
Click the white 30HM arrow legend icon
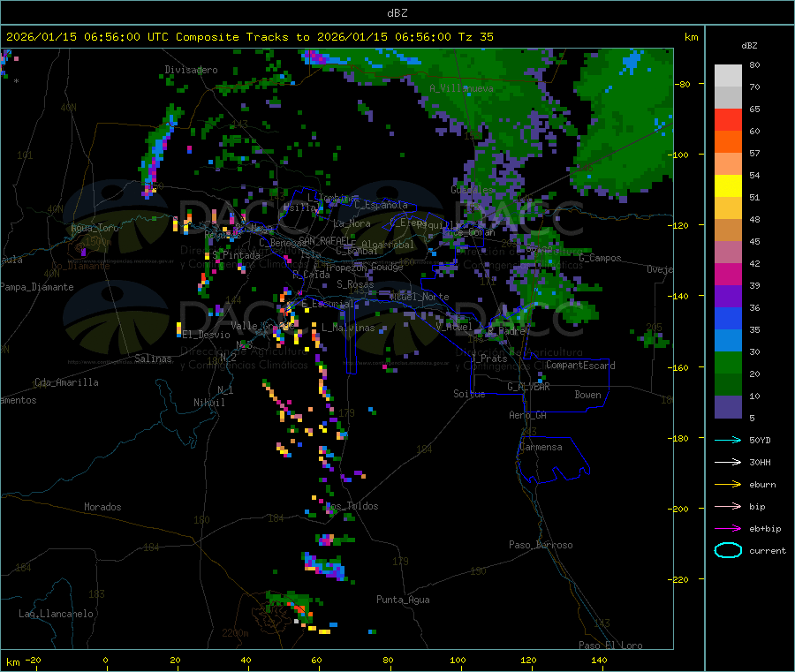point(728,462)
